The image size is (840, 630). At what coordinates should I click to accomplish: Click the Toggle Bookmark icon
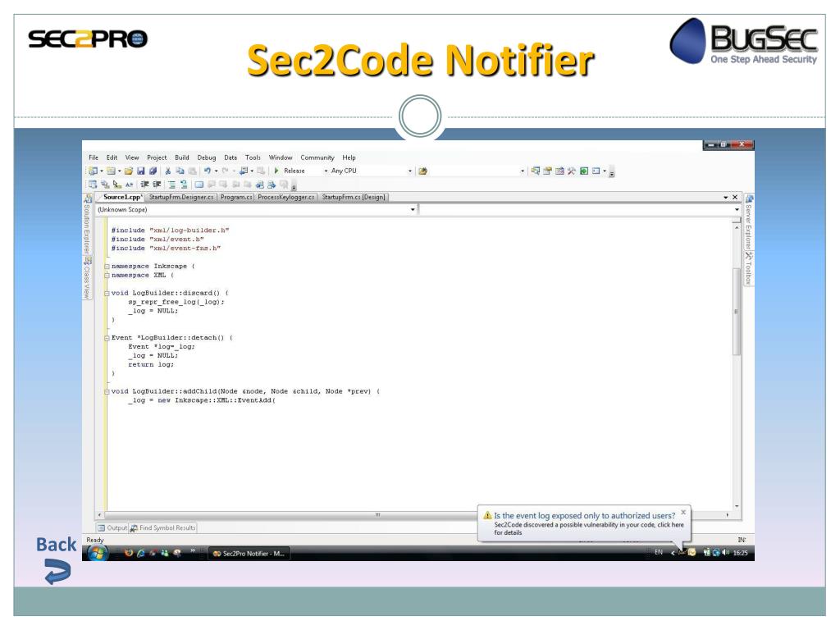pyautogui.click(x=199, y=185)
